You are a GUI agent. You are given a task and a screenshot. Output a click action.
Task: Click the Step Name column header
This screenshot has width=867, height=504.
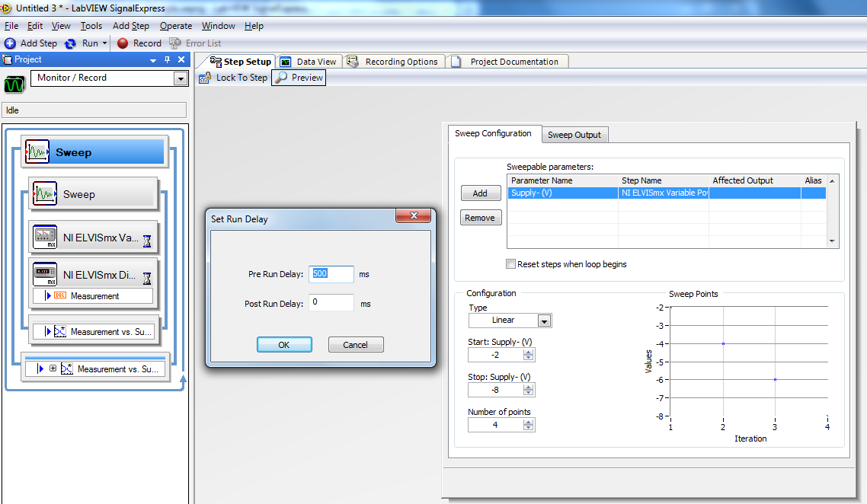point(664,180)
